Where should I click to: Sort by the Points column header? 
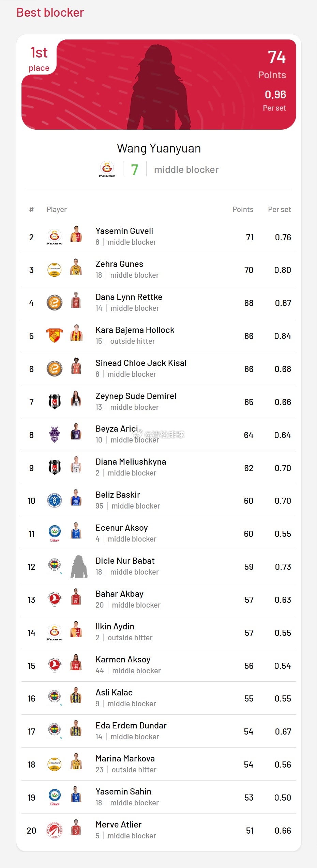243,209
